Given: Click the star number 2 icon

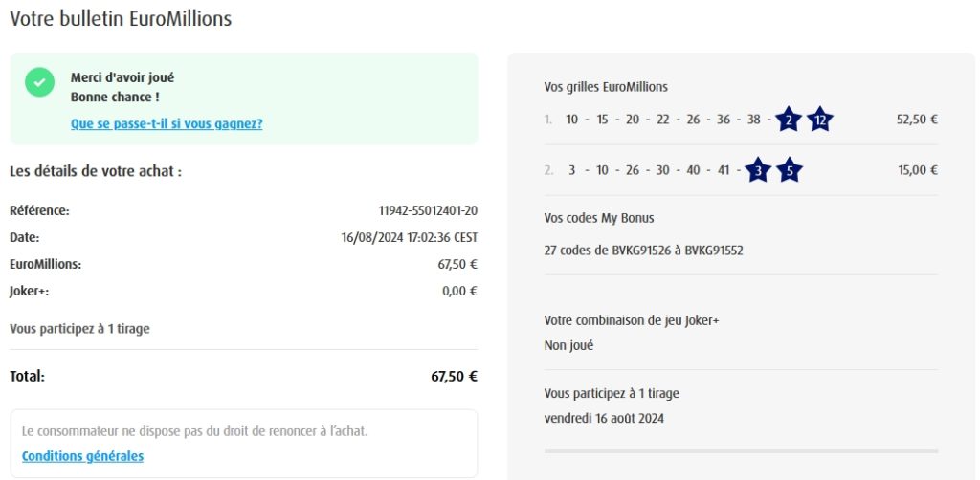Looking at the screenshot, I should click(789, 120).
